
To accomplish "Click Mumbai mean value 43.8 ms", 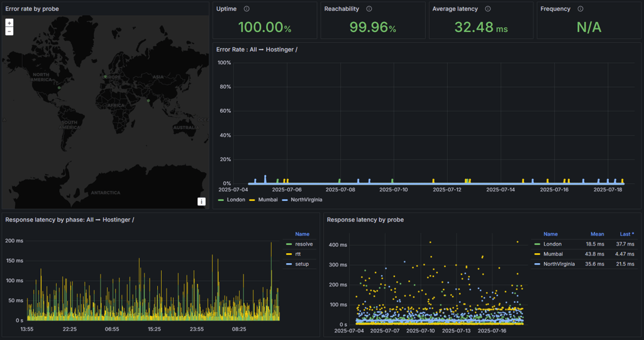I will (594, 254).
